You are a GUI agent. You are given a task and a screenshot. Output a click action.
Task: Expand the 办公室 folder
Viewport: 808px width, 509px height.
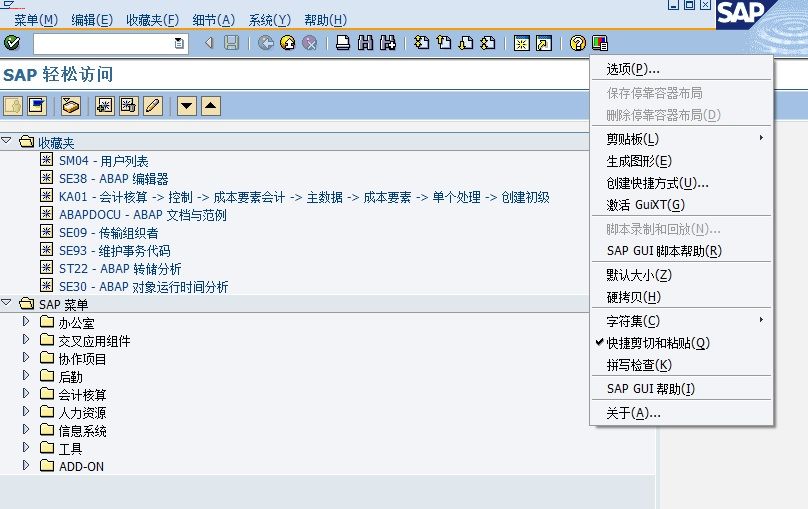pos(26,321)
